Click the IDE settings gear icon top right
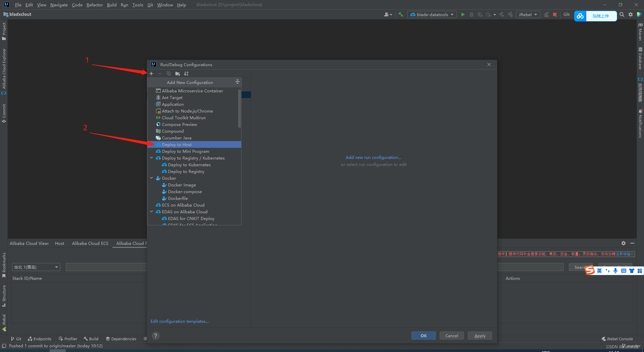 631,14
